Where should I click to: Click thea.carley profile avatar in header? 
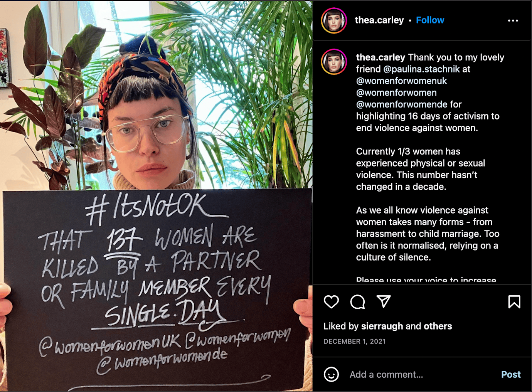click(334, 20)
